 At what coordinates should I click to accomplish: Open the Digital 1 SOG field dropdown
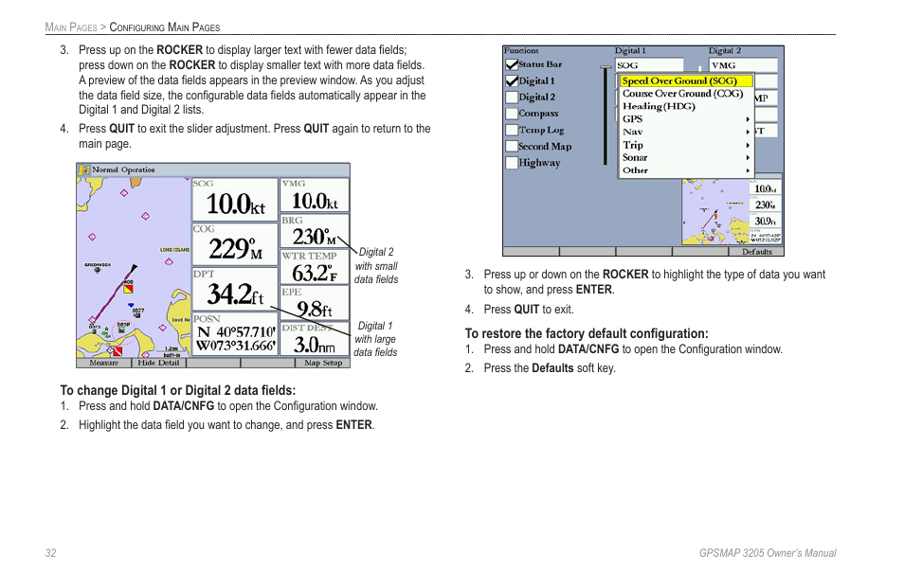pos(649,65)
